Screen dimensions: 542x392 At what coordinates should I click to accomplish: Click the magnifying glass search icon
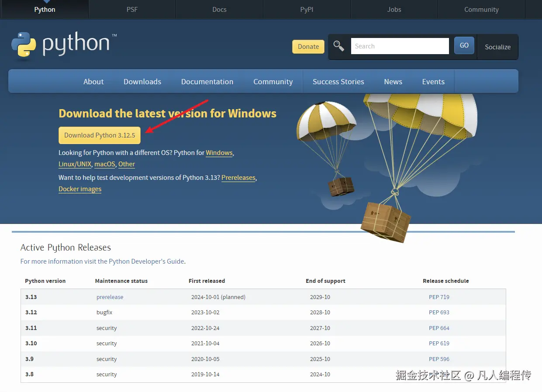(339, 46)
